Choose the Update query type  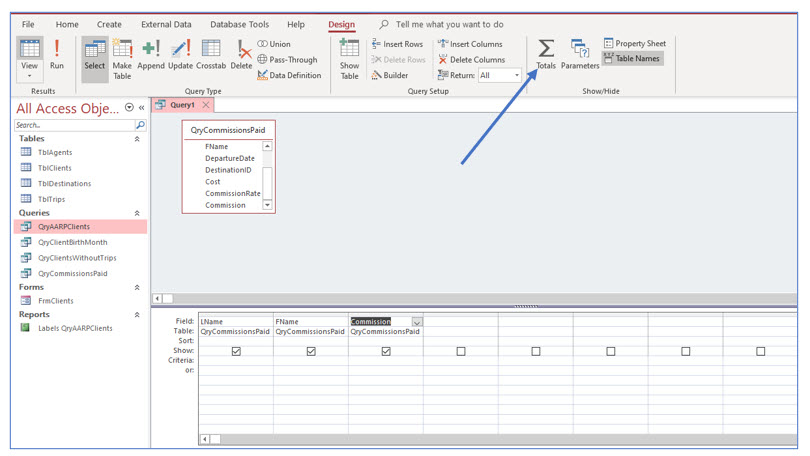click(180, 55)
